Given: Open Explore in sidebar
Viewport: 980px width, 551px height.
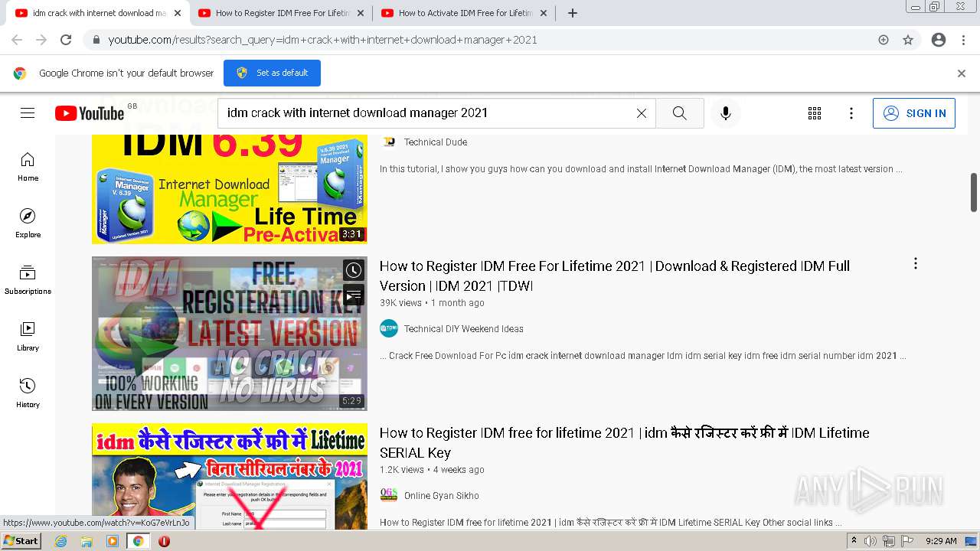Looking at the screenshot, I should [x=28, y=223].
